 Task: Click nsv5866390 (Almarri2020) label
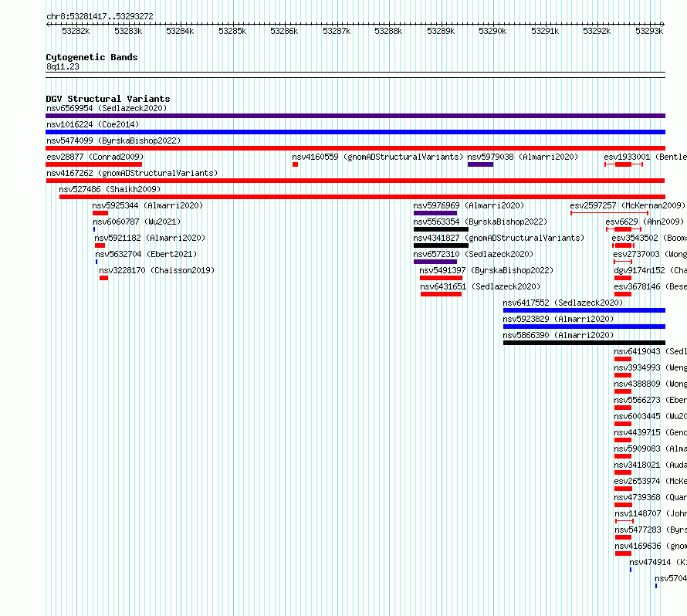coord(558,335)
